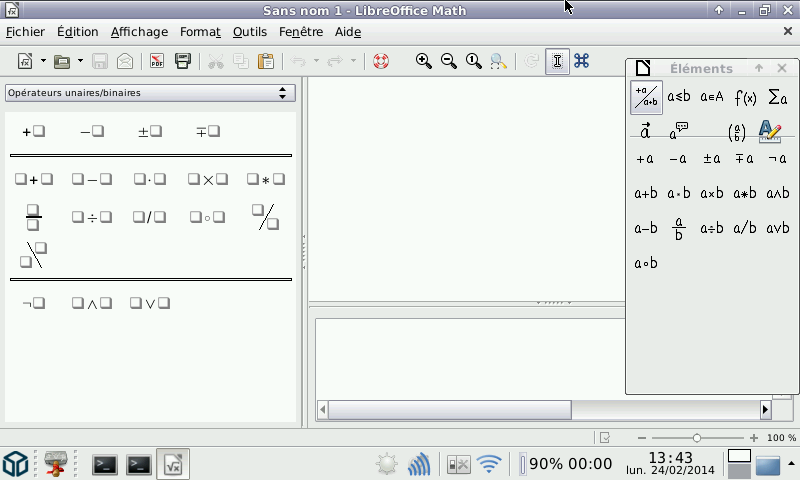Insert the plus-minus unary operator
Image resolution: width=800 pixels, height=480 pixels.
click(150, 132)
